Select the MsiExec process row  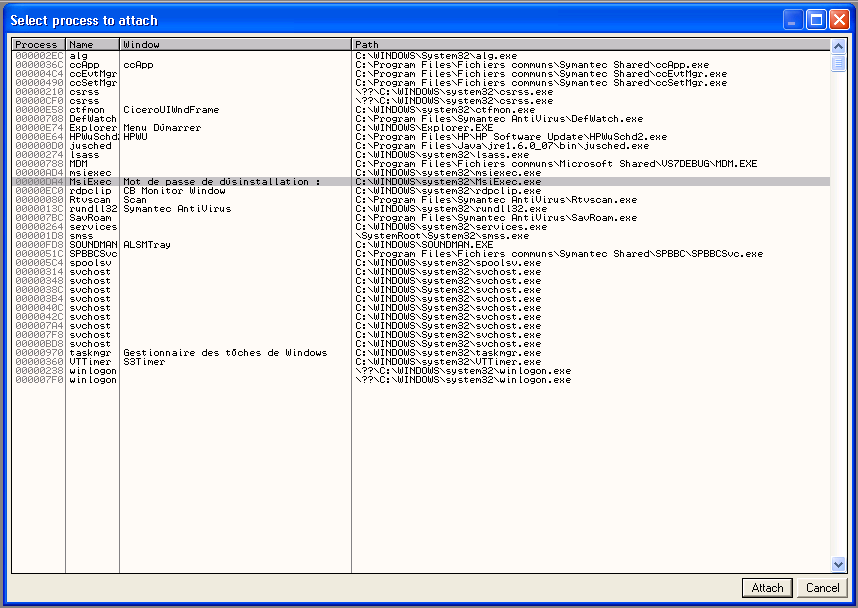point(421,182)
